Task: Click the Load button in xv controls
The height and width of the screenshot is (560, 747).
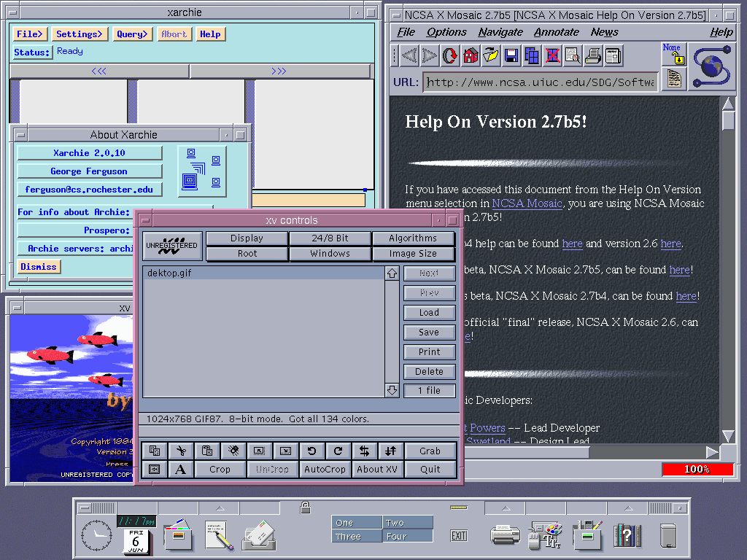Action: click(429, 312)
